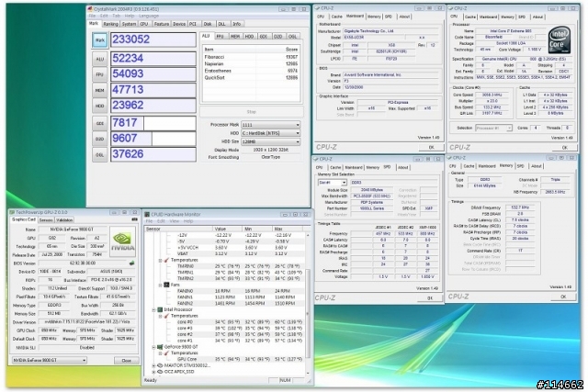Switch to the Ranking tab in CrystalMark

coord(110,24)
